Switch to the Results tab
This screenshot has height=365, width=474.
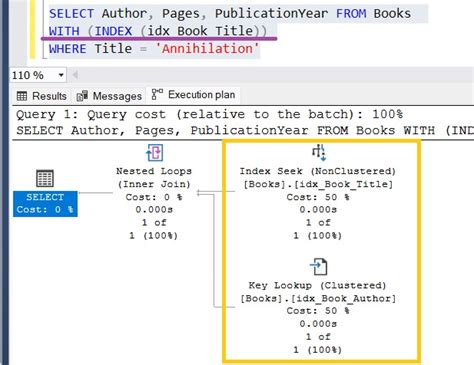[42, 96]
